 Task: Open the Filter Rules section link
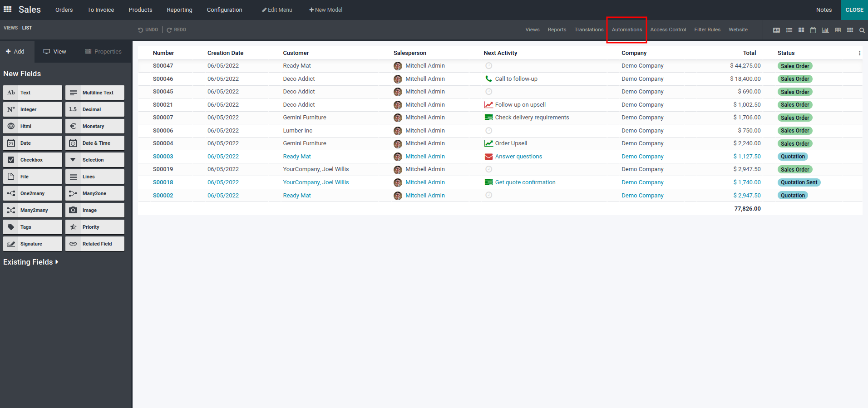click(707, 29)
